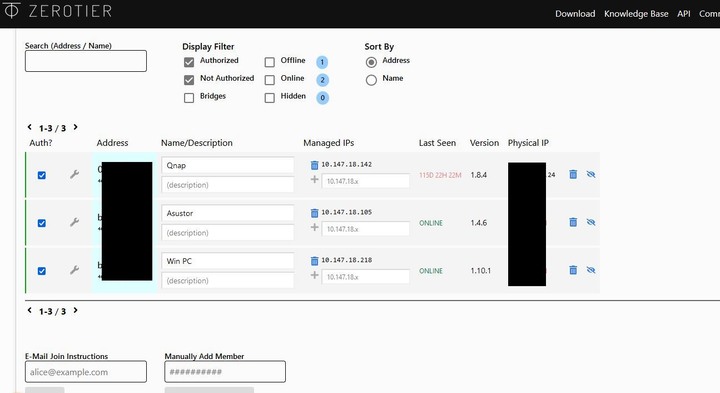Open wrench settings for Win PC member

pyautogui.click(x=74, y=270)
